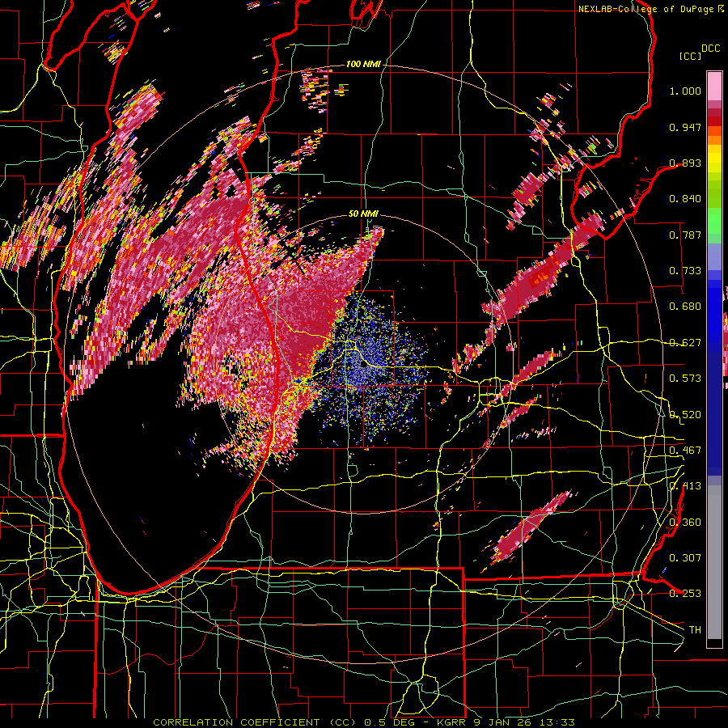The height and width of the screenshot is (728, 728).
Task: Select the 0.627 scale value
Action: coord(685,343)
